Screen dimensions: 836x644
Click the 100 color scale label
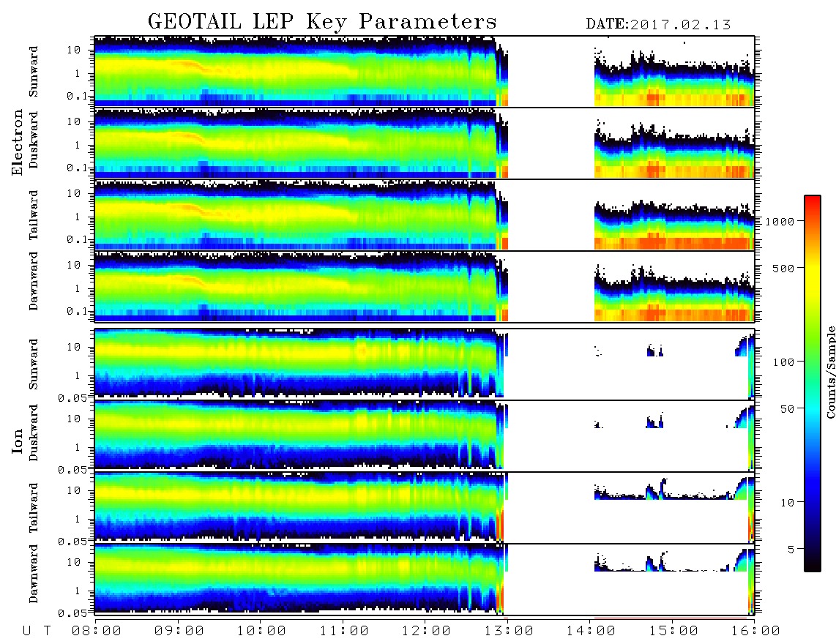(783, 362)
